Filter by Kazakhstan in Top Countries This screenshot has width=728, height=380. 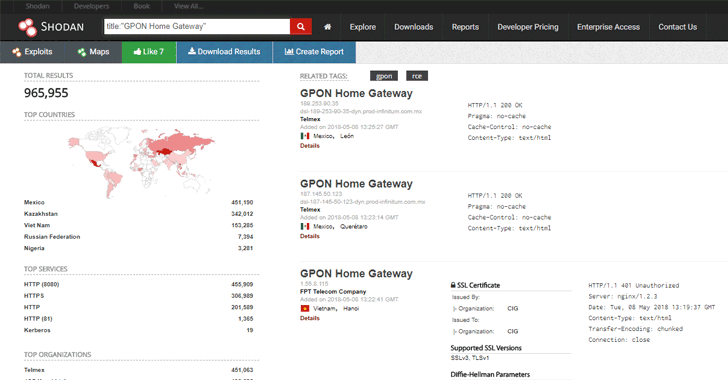pyautogui.click(x=41, y=214)
